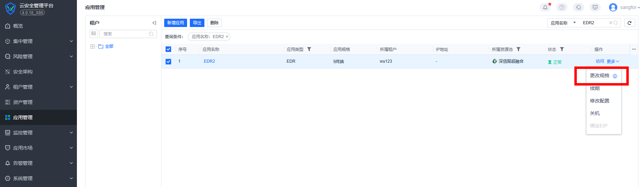Expand the 全部 tenant tree node
The height and width of the screenshot is (187, 644).
[x=92, y=46]
